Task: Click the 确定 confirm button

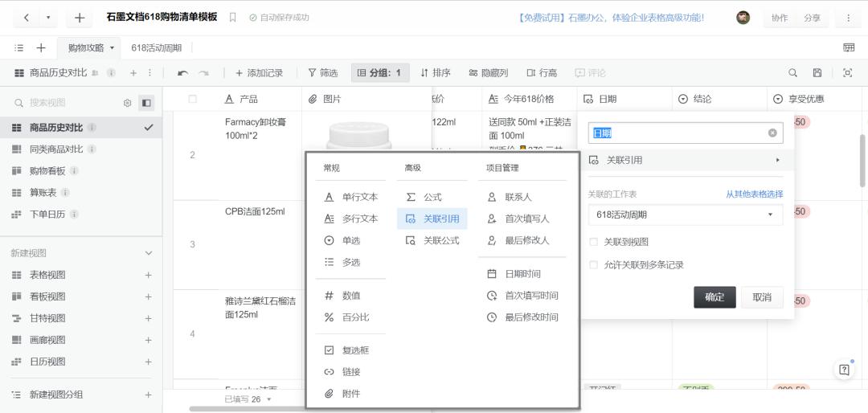Action: pyautogui.click(x=714, y=297)
